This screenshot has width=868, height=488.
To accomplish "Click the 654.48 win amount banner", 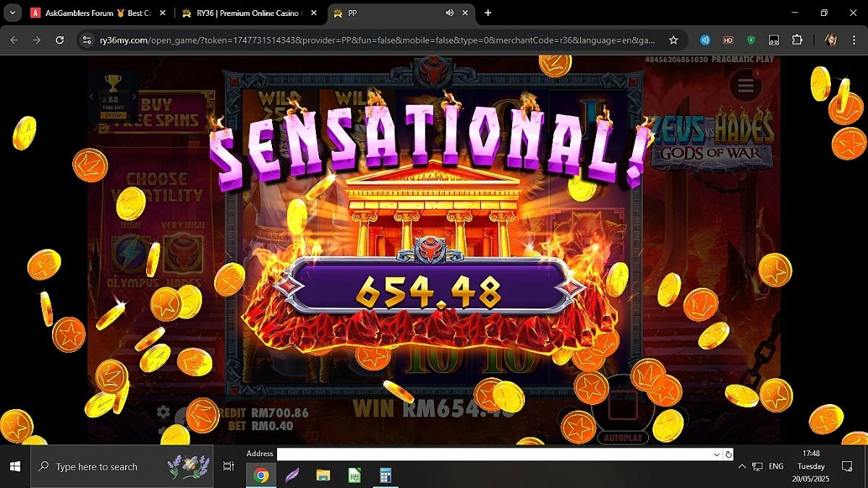I will coord(429,290).
